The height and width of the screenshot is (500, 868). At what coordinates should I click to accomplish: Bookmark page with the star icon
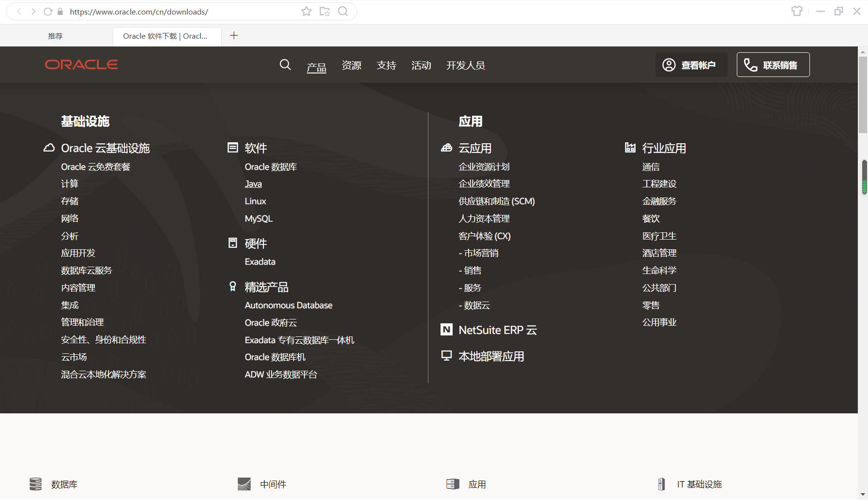(x=306, y=11)
